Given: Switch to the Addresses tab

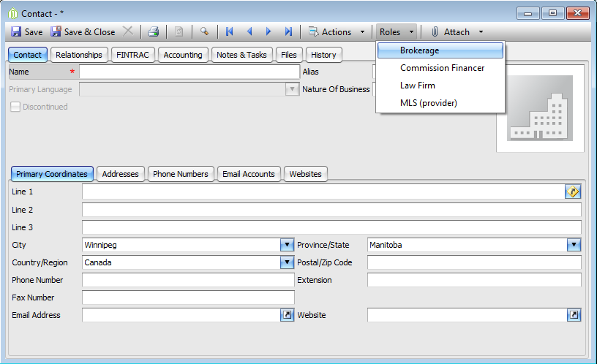Looking at the screenshot, I should pos(120,174).
